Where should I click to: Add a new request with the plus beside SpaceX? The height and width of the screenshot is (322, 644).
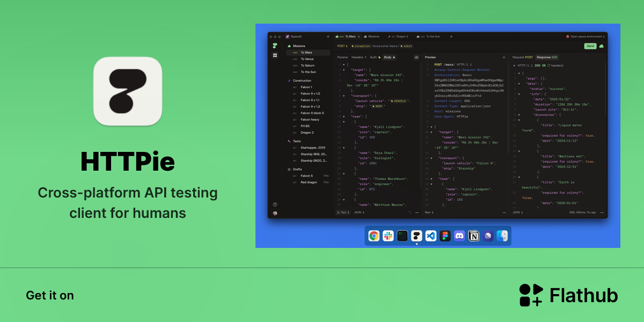pos(328,36)
